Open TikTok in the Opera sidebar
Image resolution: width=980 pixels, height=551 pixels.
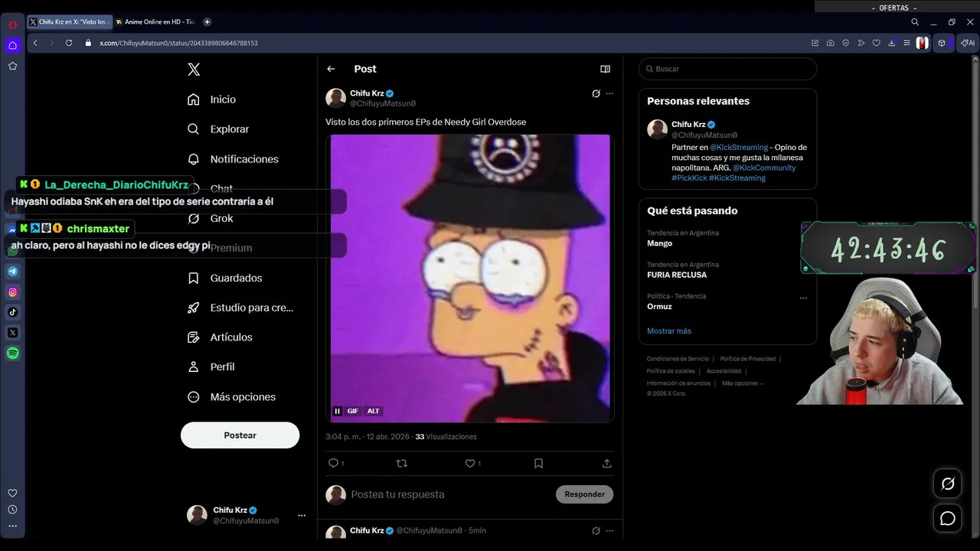click(13, 312)
